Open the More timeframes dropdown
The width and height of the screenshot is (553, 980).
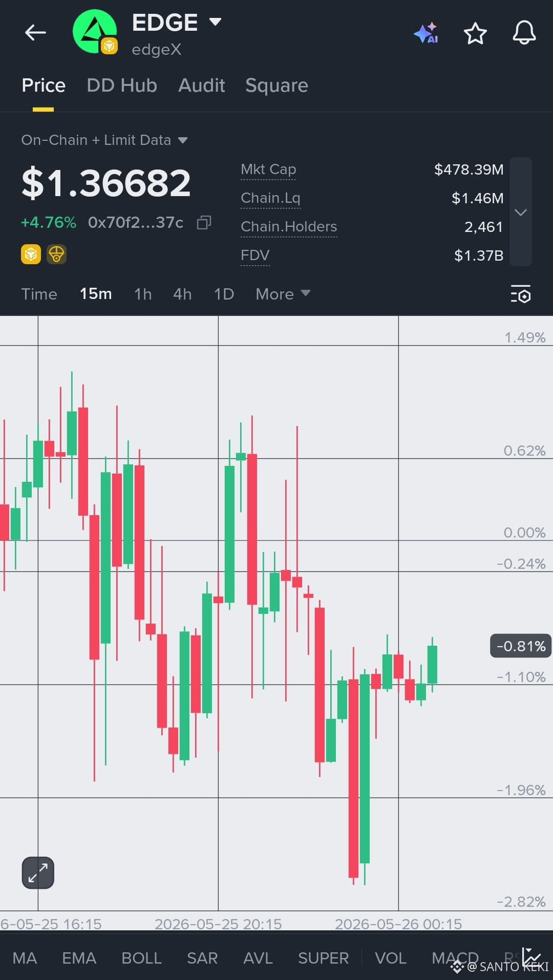283,294
